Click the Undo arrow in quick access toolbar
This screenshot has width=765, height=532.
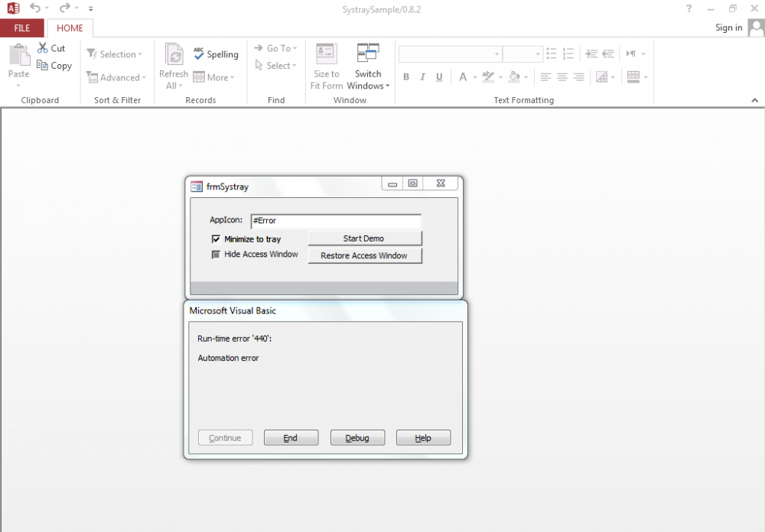[35, 8]
